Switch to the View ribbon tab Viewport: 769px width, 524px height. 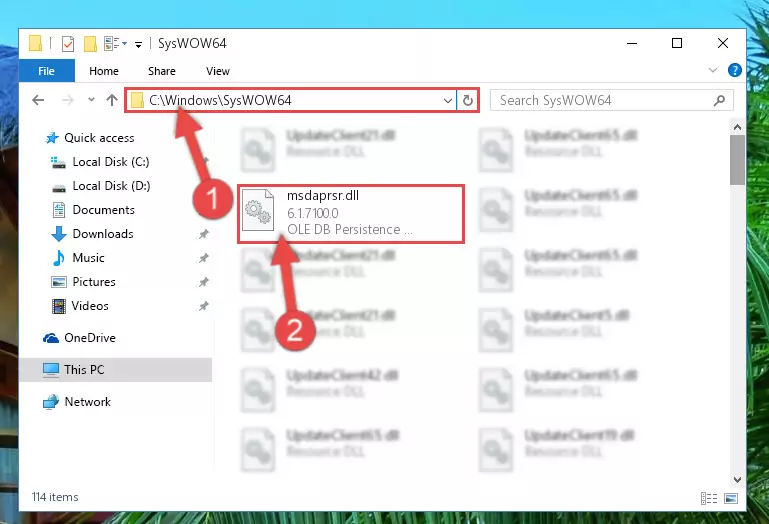click(218, 71)
